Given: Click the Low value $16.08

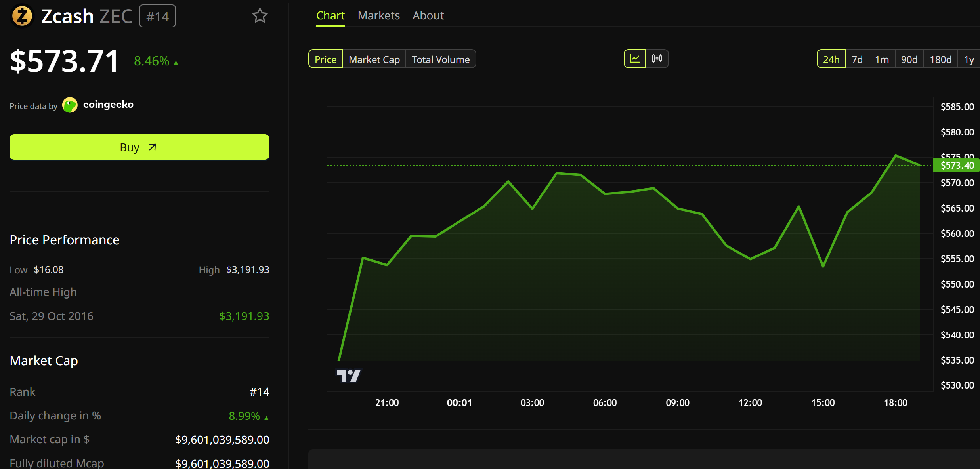Looking at the screenshot, I should click(x=49, y=269).
